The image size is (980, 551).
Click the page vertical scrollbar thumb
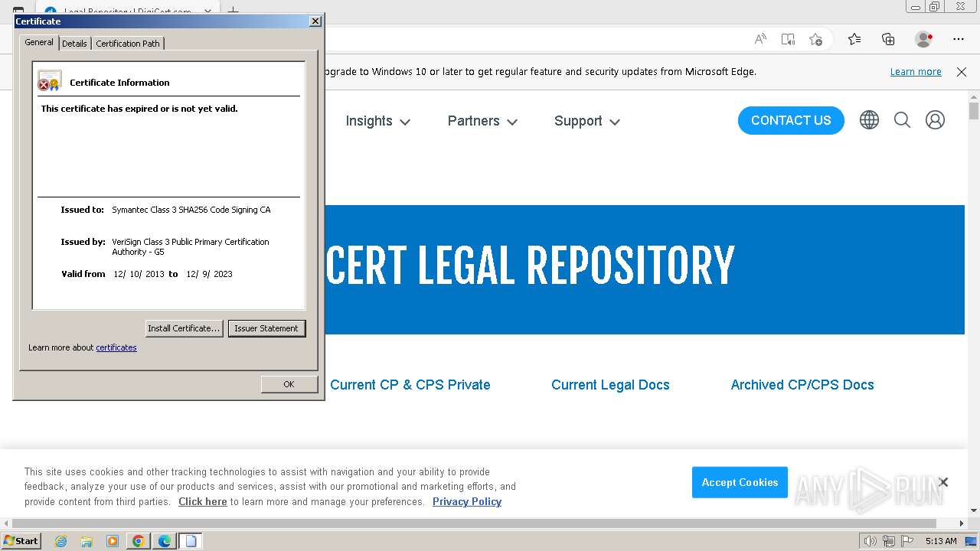coord(974,111)
